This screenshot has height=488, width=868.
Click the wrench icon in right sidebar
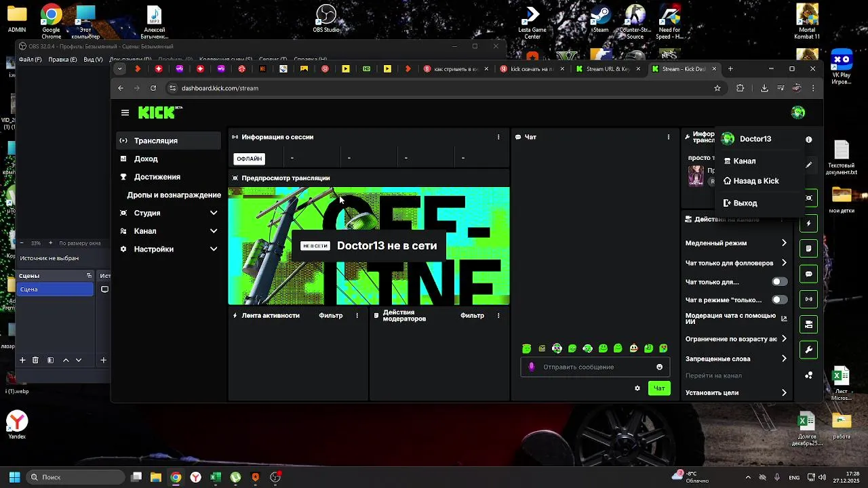click(808, 350)
